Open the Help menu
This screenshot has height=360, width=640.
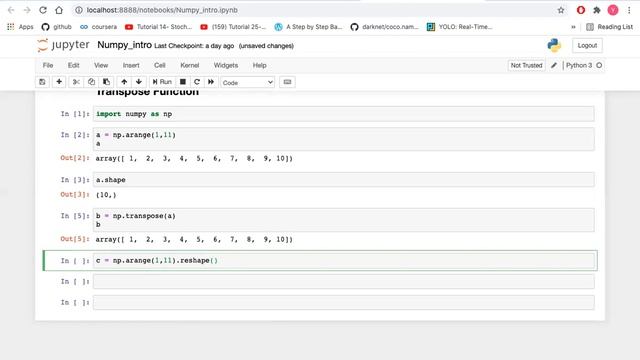259,65
